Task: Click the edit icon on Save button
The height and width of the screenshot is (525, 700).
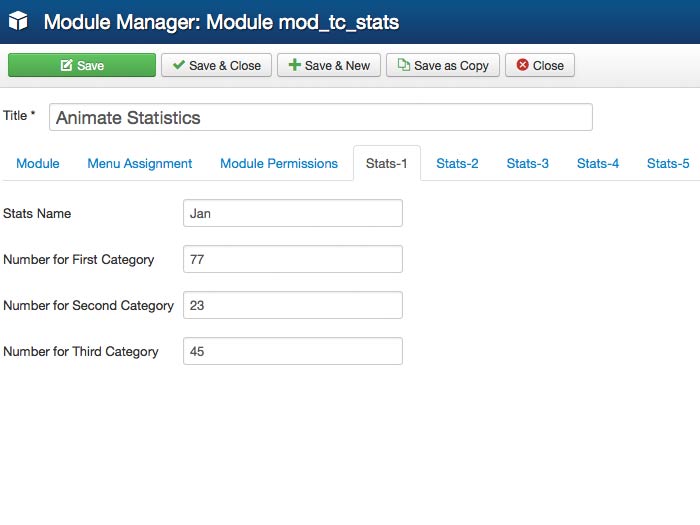Action: [66, 65]
